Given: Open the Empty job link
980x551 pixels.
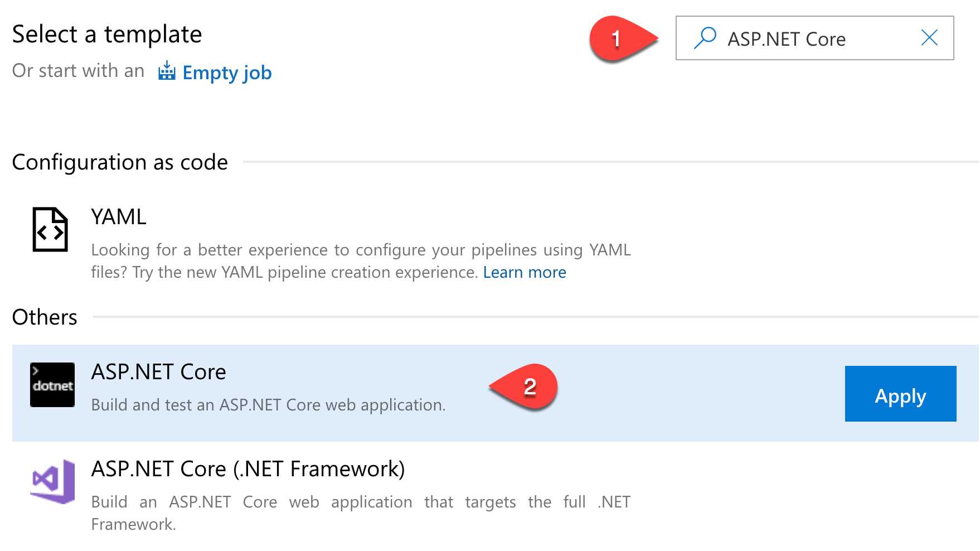Looking at the screenshot, I should point(226,72).
